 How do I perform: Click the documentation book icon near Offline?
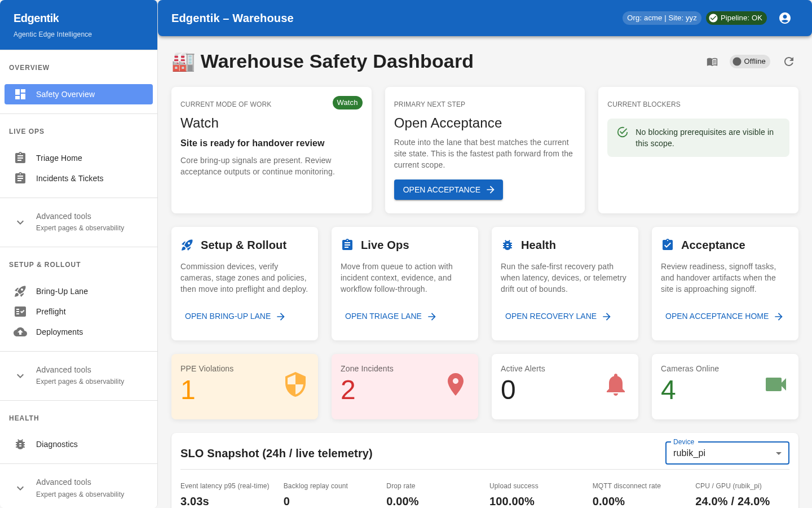click(712, 62)
